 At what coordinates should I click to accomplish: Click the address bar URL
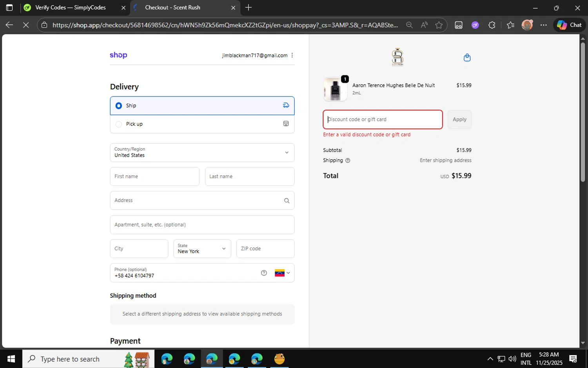click(225, 25)
